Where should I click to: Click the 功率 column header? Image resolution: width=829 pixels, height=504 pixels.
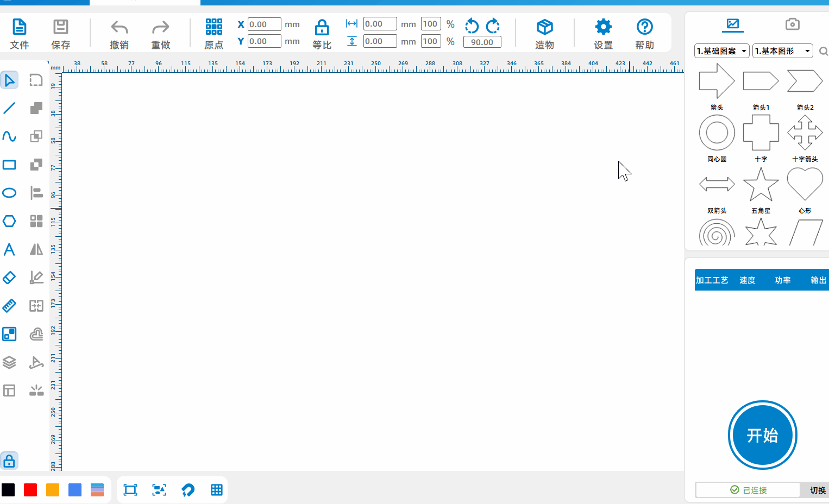(782, 280)
